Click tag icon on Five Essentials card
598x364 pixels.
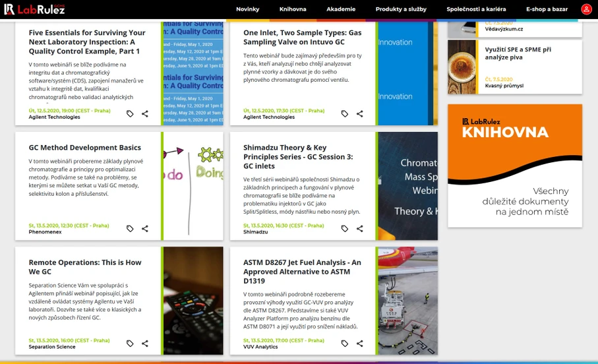click(130, 114)
